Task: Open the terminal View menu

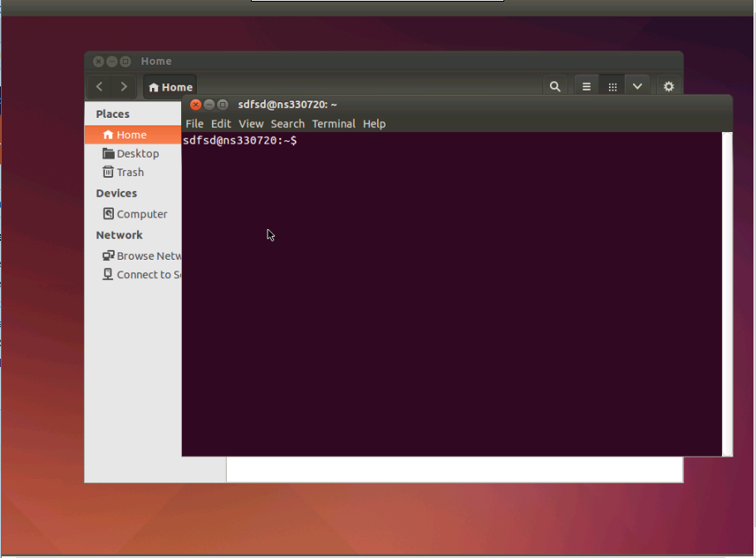Action: tap(251, 124)
